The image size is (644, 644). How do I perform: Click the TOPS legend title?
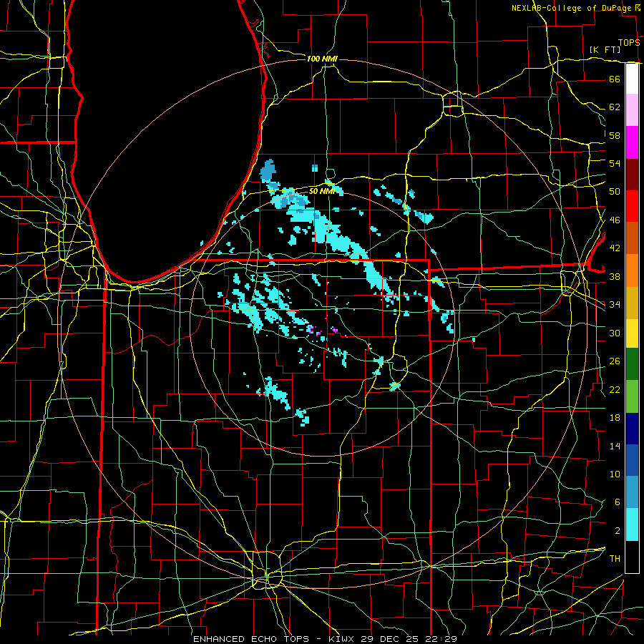pos(629,43)
